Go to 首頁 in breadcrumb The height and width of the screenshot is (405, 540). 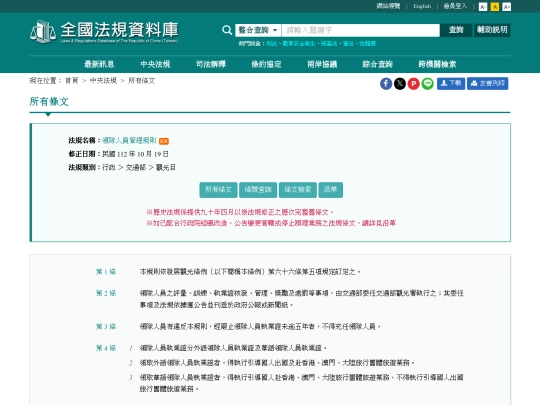tap(72, 81)
